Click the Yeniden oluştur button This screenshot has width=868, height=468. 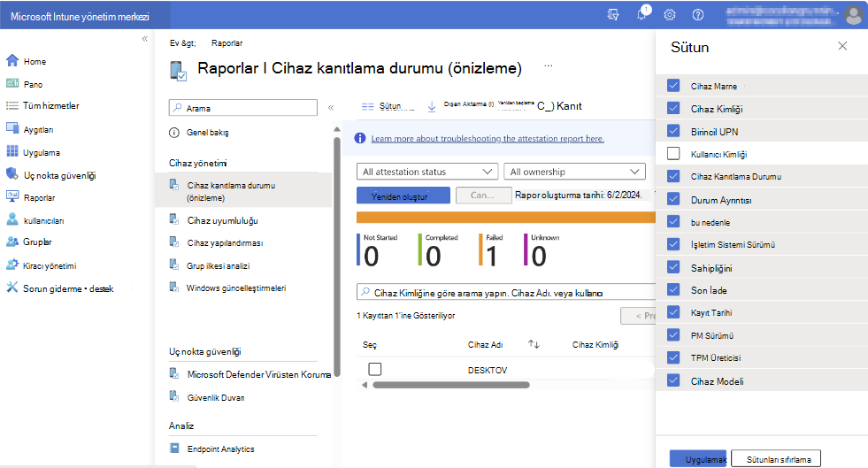(403, 196)
